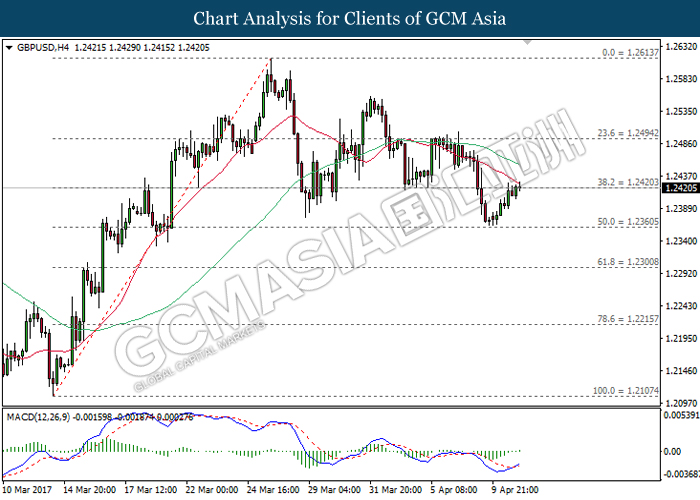This screenshot has width=700, height=500.
Task: Click the 31 Mar 20:00 time label
Action: point(395,490)
